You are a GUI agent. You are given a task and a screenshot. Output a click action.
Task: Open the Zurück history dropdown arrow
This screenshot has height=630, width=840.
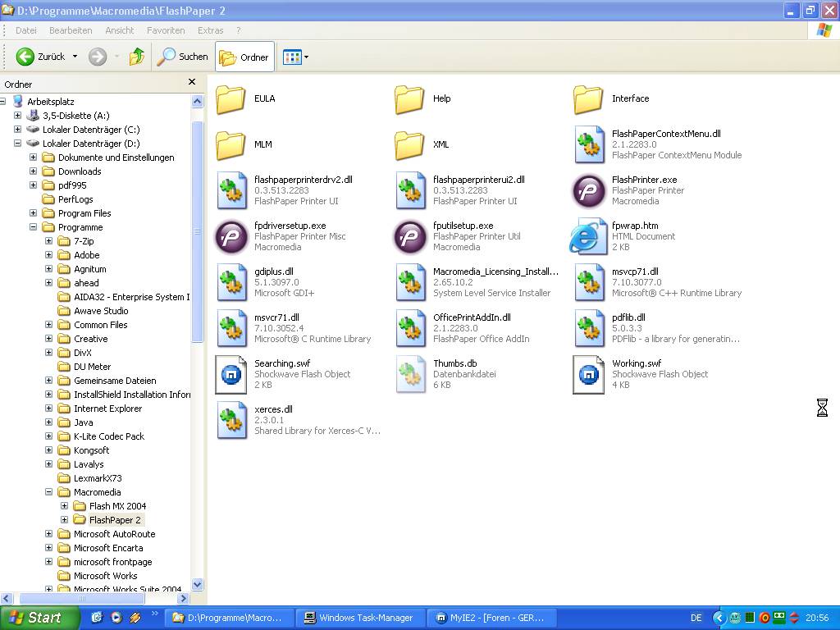tap(75, 57)
